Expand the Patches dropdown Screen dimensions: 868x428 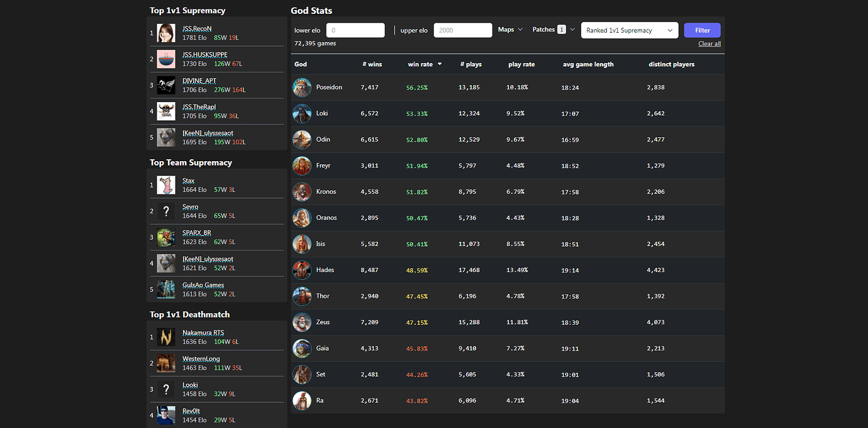pos(553,30)
